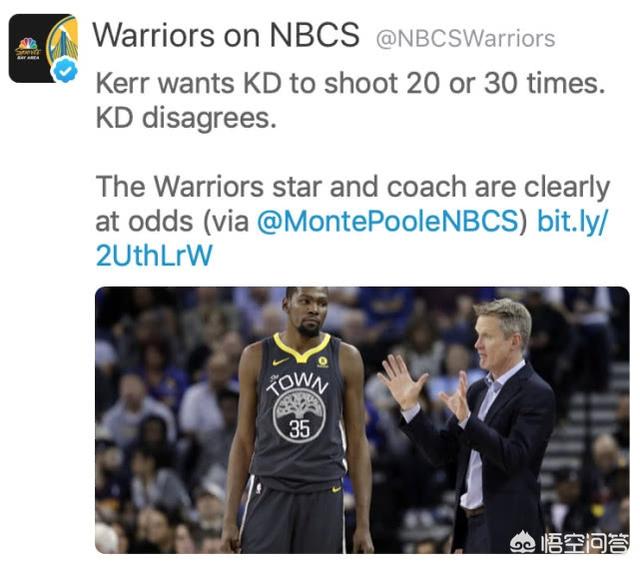The image size is (640, 566).
Task: Open the Warriors on NBCS profile avatar
Action: pos(43,48)
